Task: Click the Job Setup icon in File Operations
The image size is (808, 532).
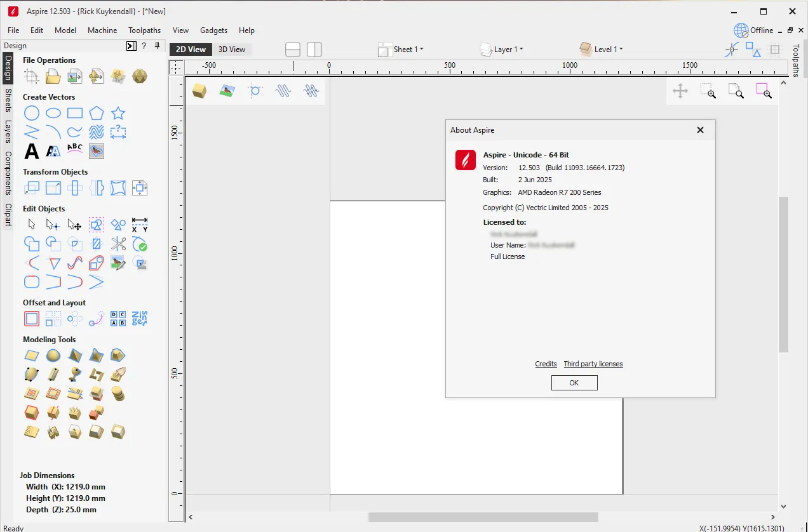Action: tap(32, 77)
